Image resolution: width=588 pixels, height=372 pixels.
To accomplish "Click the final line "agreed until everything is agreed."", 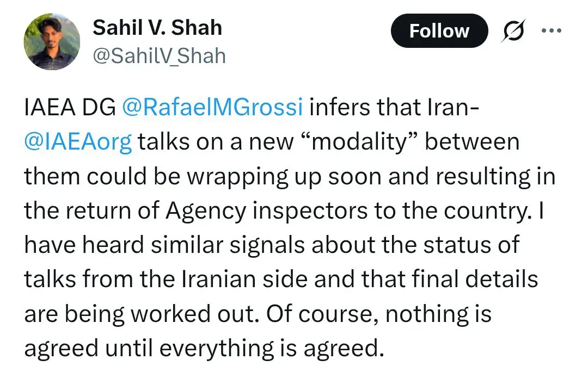I will click(x=201, y=348).
